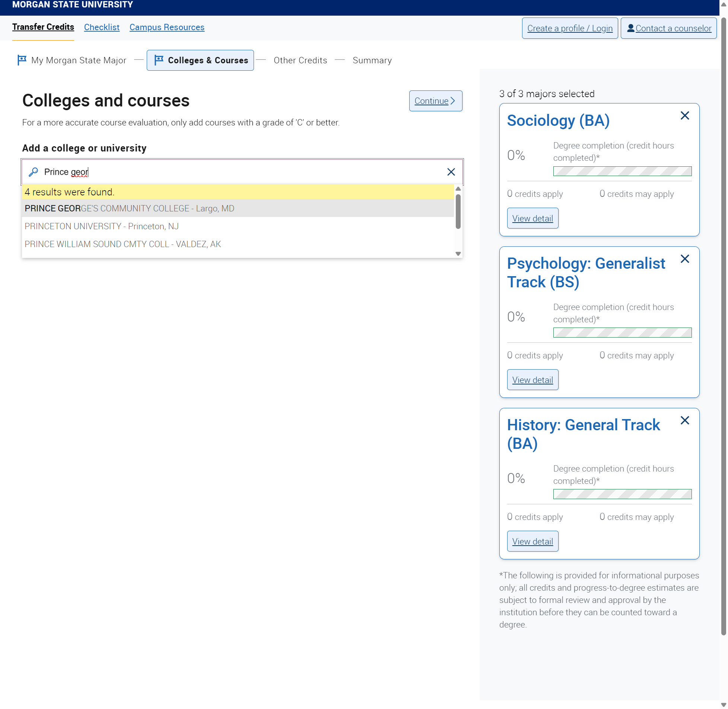View detail for History: General Track
The width and height of the screenshot is (728, 709).
pos(533,542)
